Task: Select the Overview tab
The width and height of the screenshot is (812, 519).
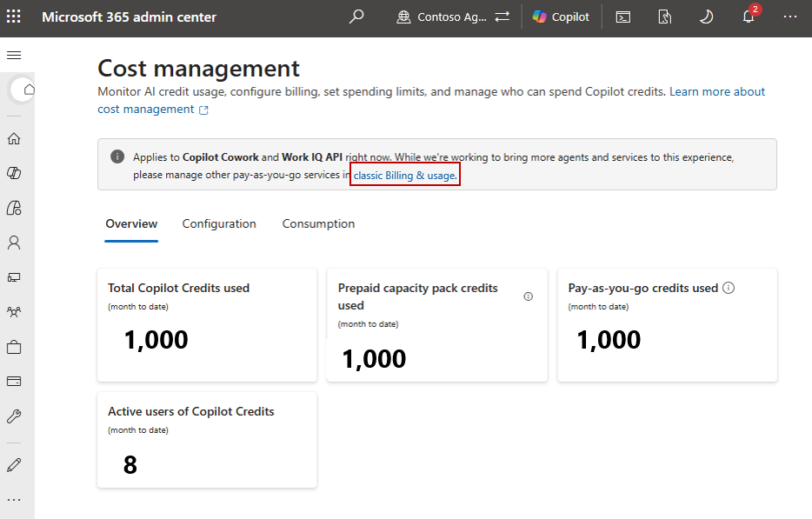Action: [131, 223]
